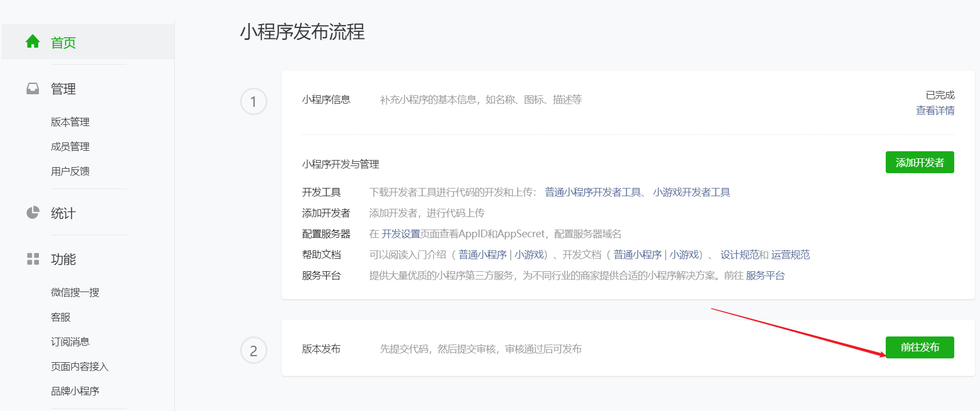Image resolution: width=980 pixels, height=411 pixels.
Task: Click the 已完成 status text
Action: point(940,95)
